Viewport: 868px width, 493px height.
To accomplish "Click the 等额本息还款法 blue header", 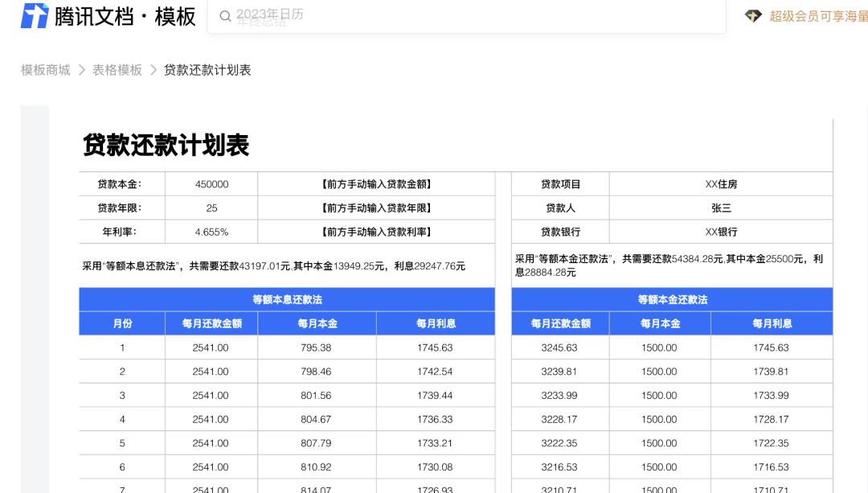I will pyautogui.click(x=286, y=298).
